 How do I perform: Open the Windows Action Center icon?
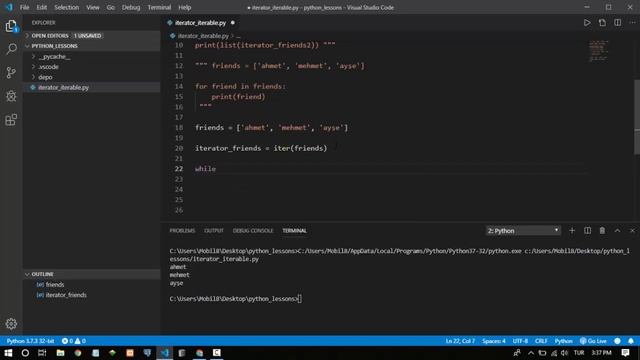pyautogui.click(x=625, y=353)
